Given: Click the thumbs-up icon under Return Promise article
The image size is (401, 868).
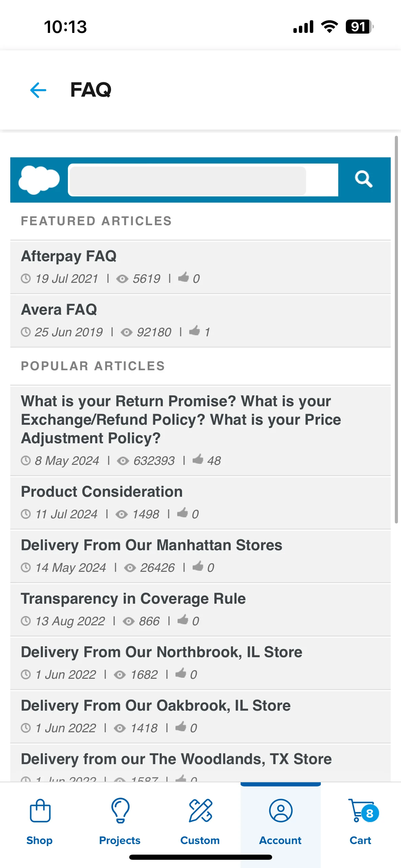Looking at the screenshot, I should pos(198,459).
